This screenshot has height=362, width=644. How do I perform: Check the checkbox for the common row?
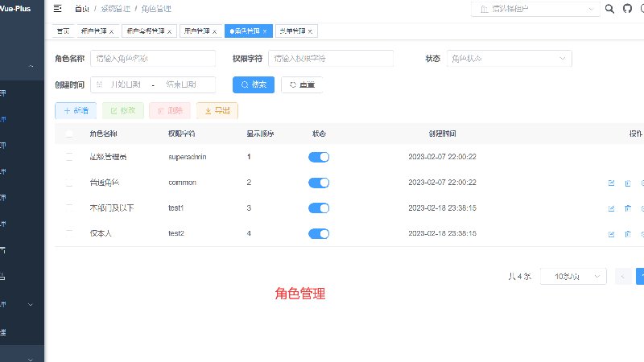[69, 183]
